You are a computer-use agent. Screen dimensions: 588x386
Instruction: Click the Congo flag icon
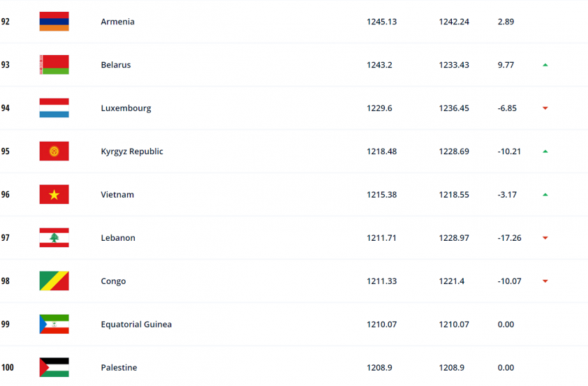point(54,281)
